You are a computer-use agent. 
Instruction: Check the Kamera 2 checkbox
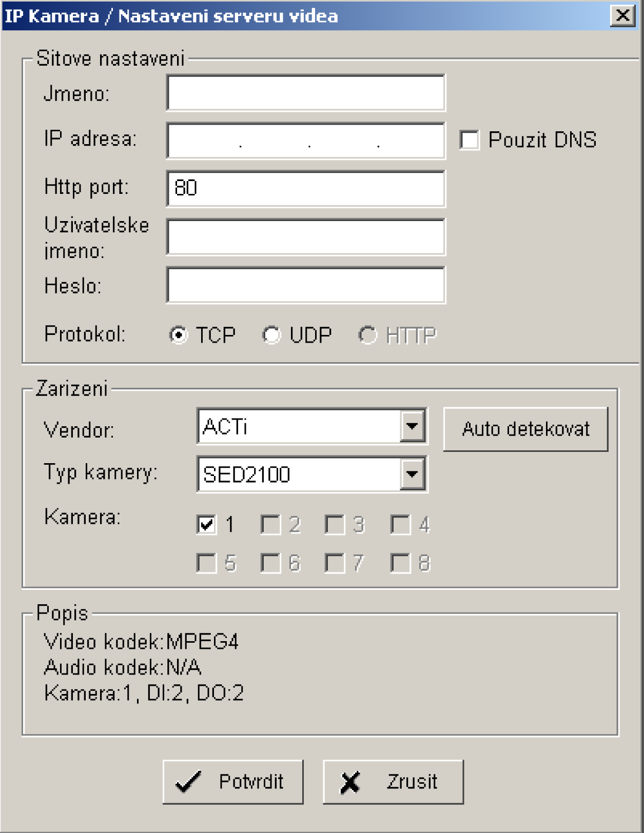(x=270, y=524)
